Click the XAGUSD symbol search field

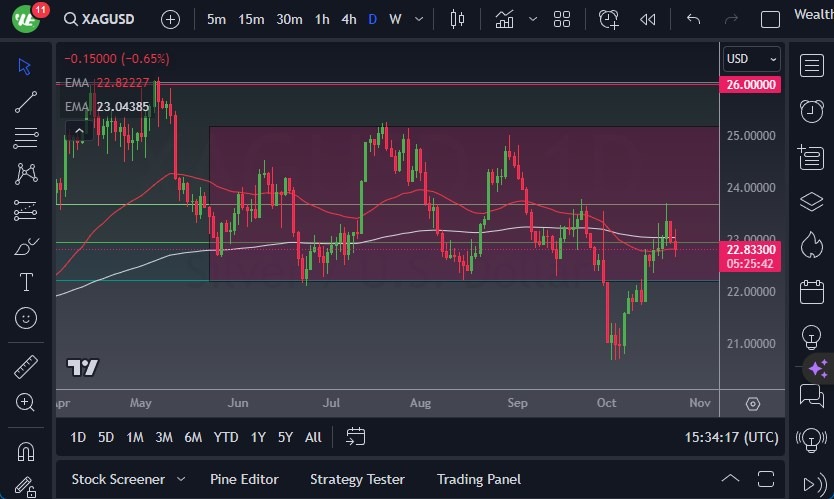point(104,19)
